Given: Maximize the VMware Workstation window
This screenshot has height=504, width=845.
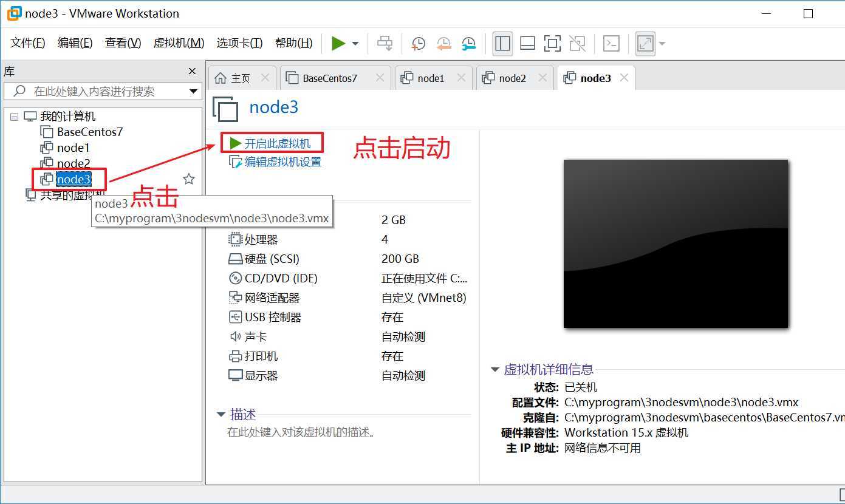Looking at the screenshot, I should tap(808, 13).
